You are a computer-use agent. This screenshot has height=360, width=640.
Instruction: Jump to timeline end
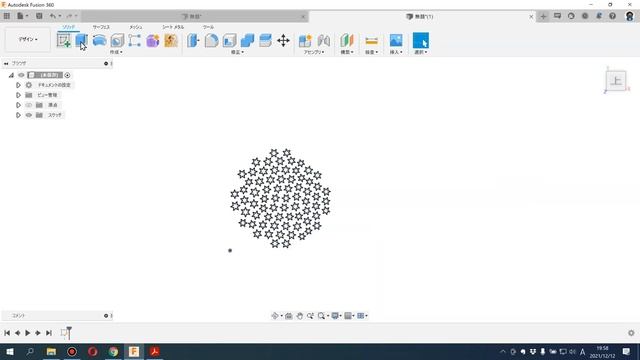click(x=49, y=333)
